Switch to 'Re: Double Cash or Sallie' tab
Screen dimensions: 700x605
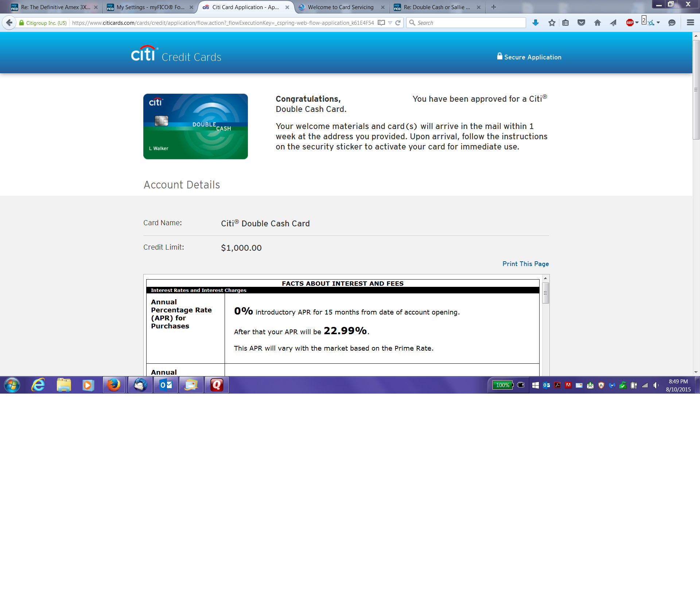tap(437, 7)
